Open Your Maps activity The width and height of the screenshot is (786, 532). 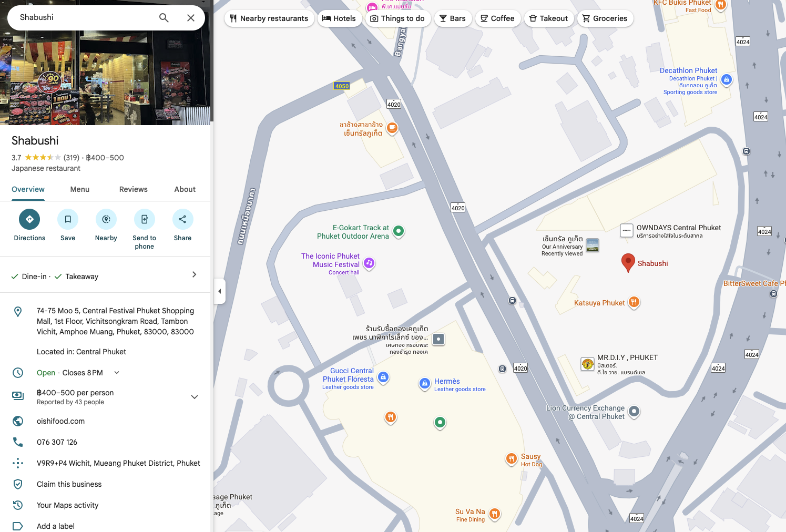pos(68,505)
